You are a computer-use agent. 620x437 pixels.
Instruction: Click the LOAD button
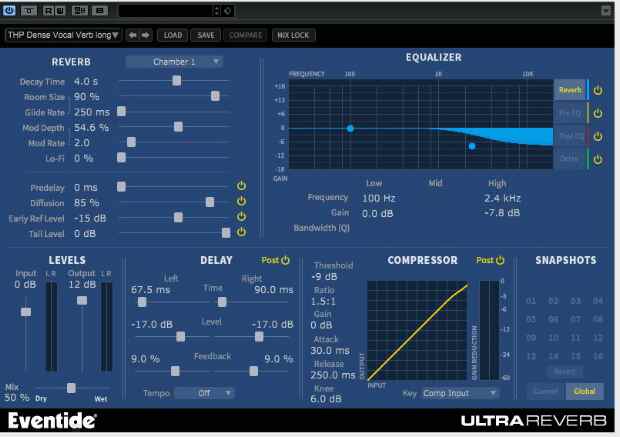pyautogui.click(x=173, y=35)
